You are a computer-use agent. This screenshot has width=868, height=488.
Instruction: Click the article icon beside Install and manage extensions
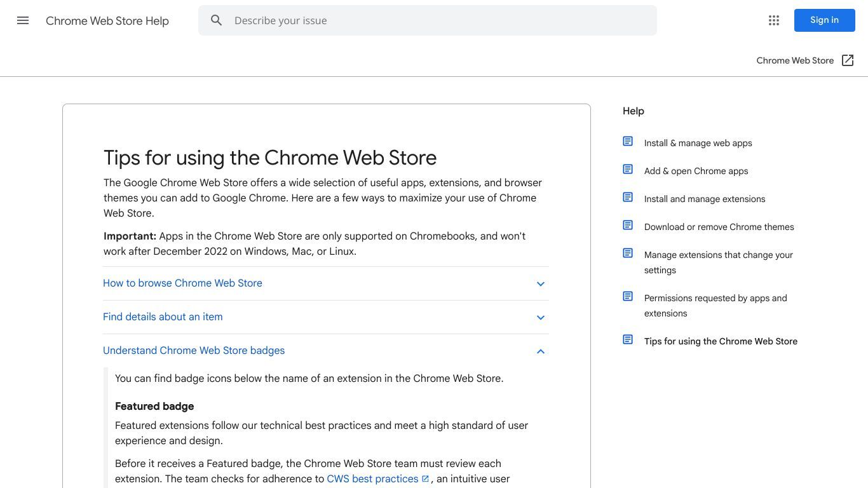pyautogui.click(x=628, y=197)
